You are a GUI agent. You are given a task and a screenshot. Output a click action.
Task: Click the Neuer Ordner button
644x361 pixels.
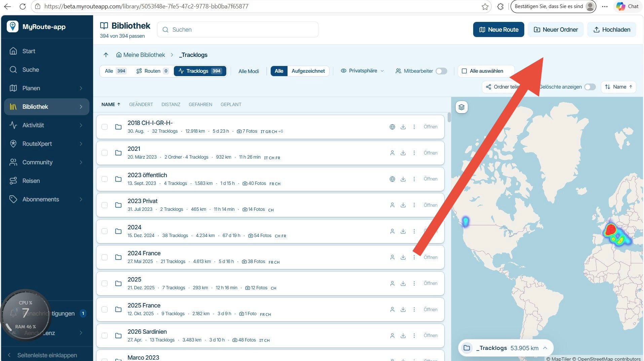556,30
